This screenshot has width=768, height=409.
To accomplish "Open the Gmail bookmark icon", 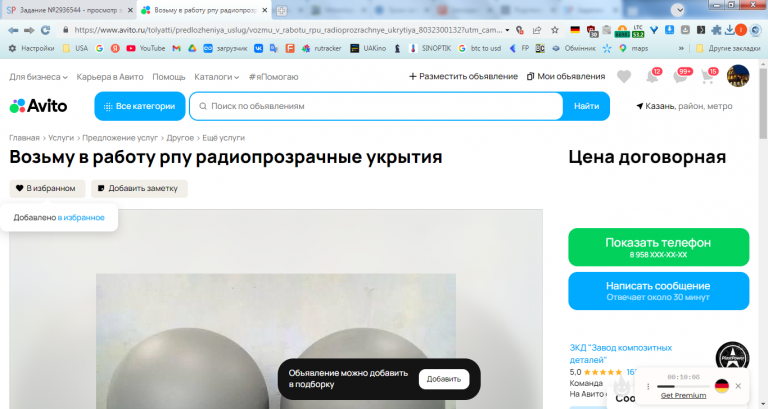I will pos(177,48).
